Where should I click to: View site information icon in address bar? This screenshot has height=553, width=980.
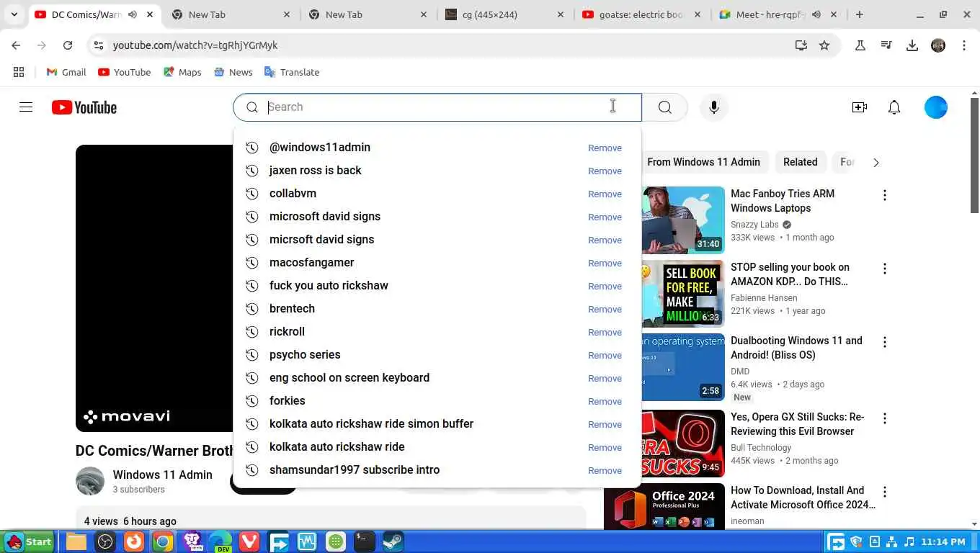click(x=99, y=45)
